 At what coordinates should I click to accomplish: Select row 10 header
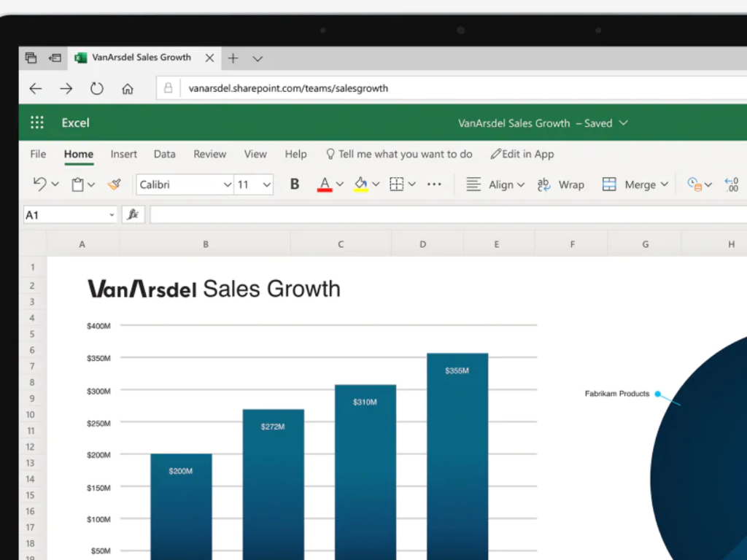point(31,415)
